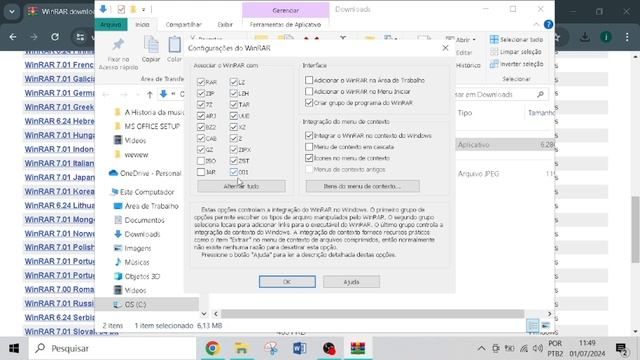Uncheck Integrar o WinRAR no contexto do Windows
The height and width of the screenshot is (360, 640).
(309, 136)
